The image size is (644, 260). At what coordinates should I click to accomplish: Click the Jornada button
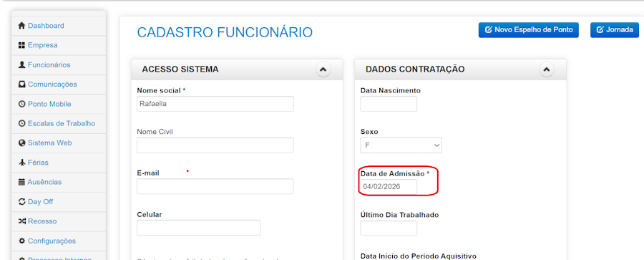[615, 30]
